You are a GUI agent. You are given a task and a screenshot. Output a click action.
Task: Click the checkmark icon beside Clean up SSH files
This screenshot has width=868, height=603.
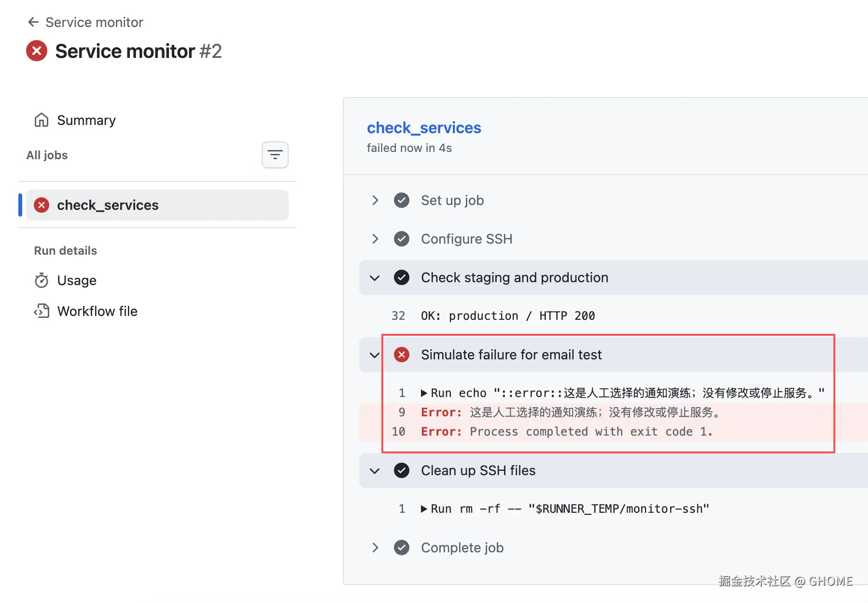(x=402, y=470)
